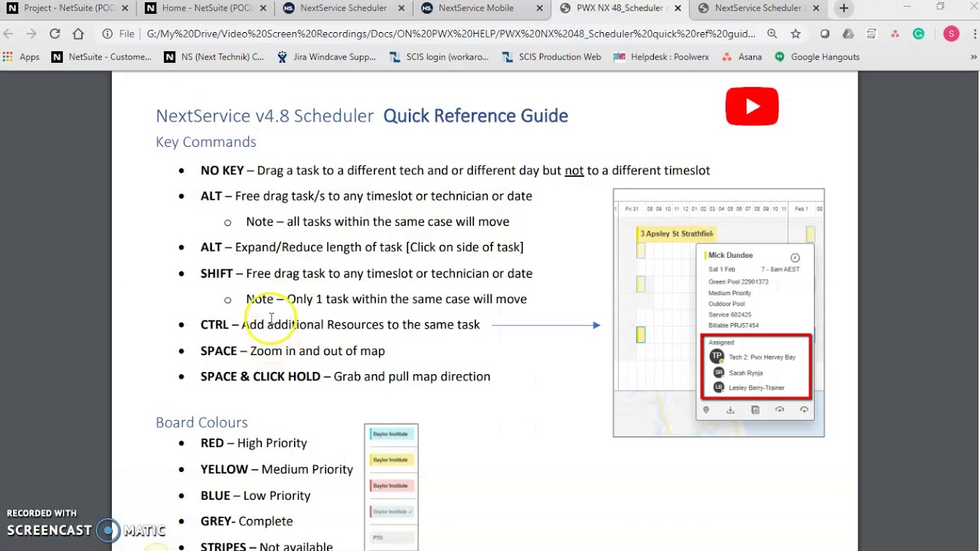
Task: Close the PWX NX 48_Scheduler tab
Action: pos(677,8)
